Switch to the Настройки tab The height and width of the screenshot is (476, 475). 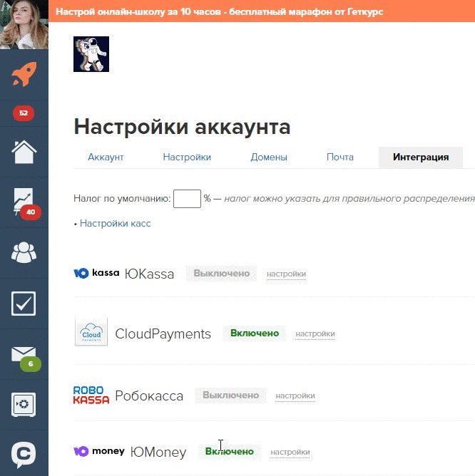click(187, 157)
